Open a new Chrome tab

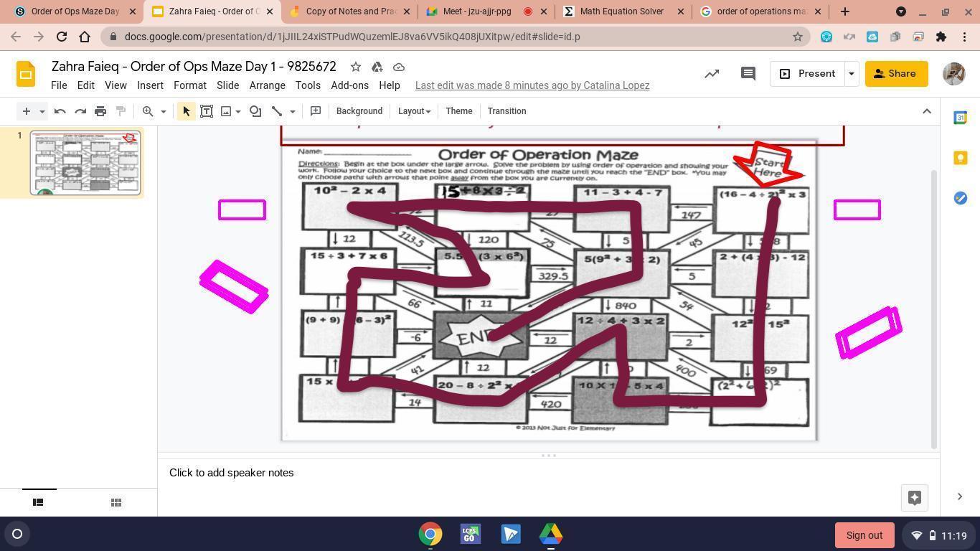[x=844, y=11]
